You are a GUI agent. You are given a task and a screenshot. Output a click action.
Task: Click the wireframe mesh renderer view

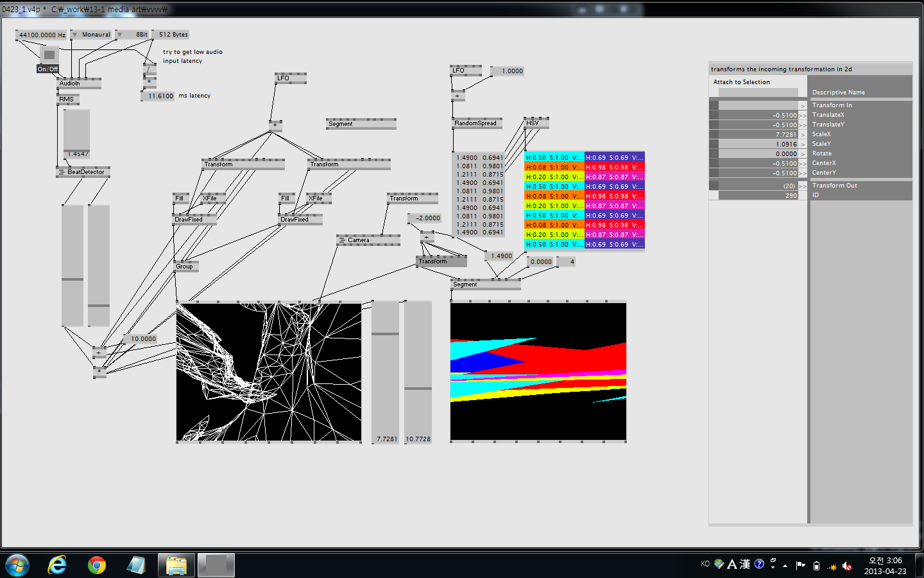[x=269, y=372]
